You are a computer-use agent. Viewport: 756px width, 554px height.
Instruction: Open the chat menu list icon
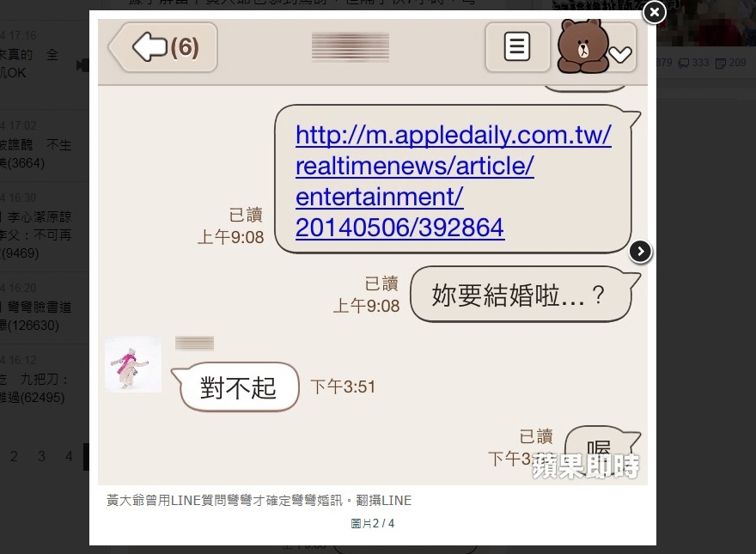pos(517,46)
